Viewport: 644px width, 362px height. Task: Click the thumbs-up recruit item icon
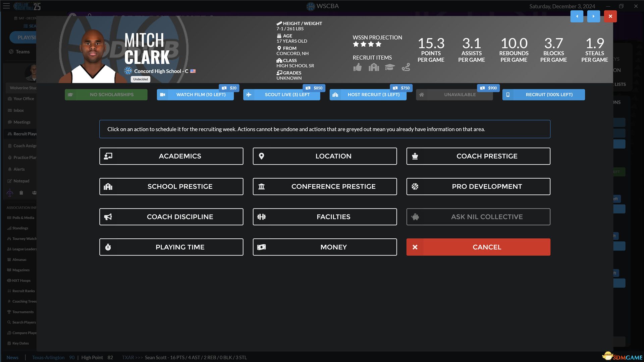[x=358, y=67]
